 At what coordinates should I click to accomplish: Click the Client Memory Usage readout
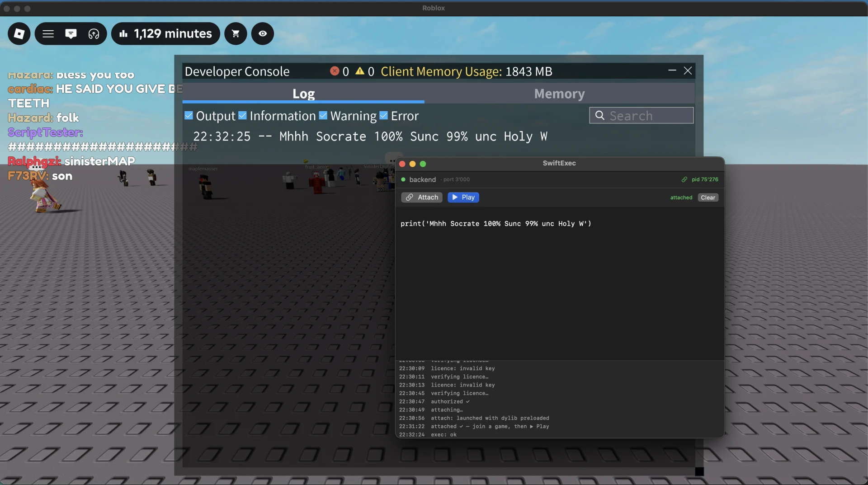tap(466, 71)
